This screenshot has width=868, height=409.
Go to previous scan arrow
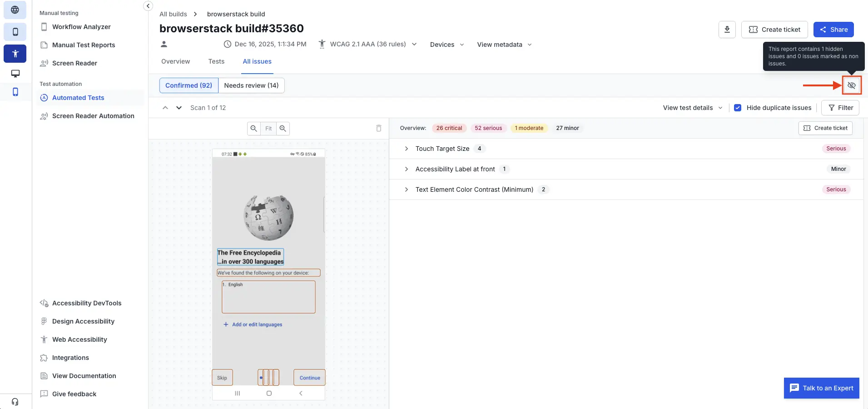click(x=165, y=108)
